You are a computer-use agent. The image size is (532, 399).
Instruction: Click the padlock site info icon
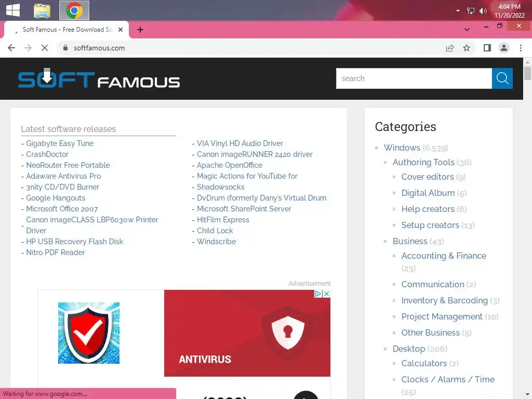[65, 48]
